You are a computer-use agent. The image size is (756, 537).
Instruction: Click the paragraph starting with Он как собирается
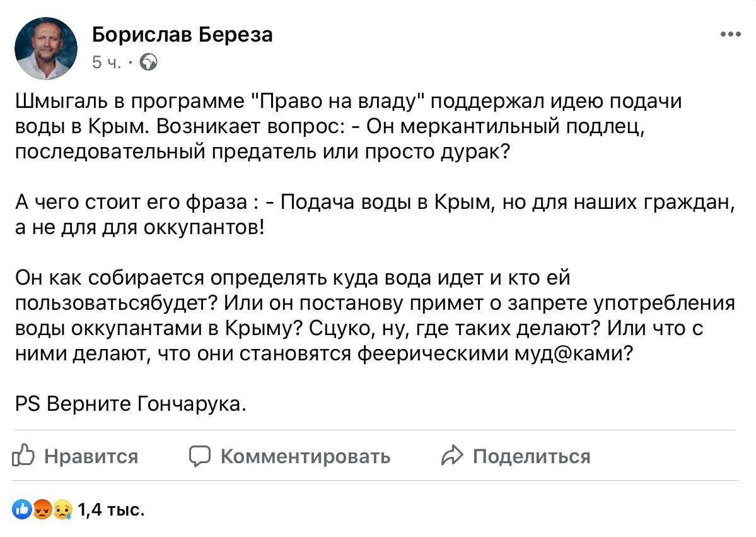click(x=375, y=316)
